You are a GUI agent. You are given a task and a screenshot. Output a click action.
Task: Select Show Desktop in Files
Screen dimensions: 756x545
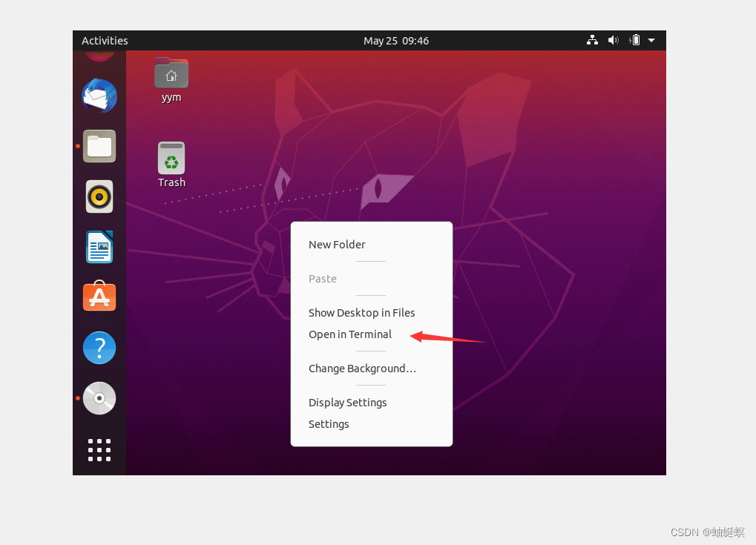[361, 312]
